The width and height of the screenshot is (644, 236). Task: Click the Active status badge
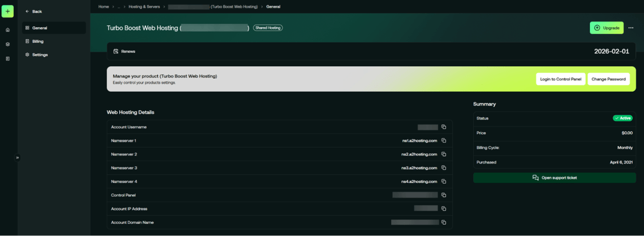(623, 118)
